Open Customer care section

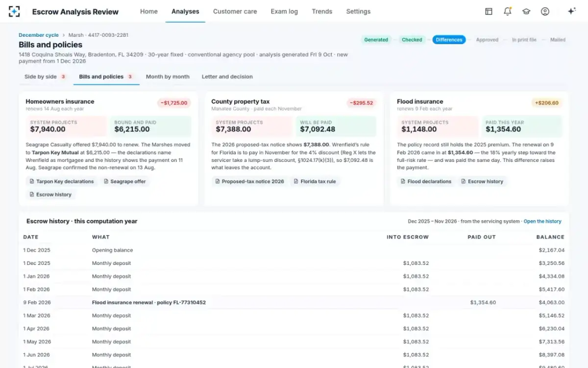coord(235,11)
